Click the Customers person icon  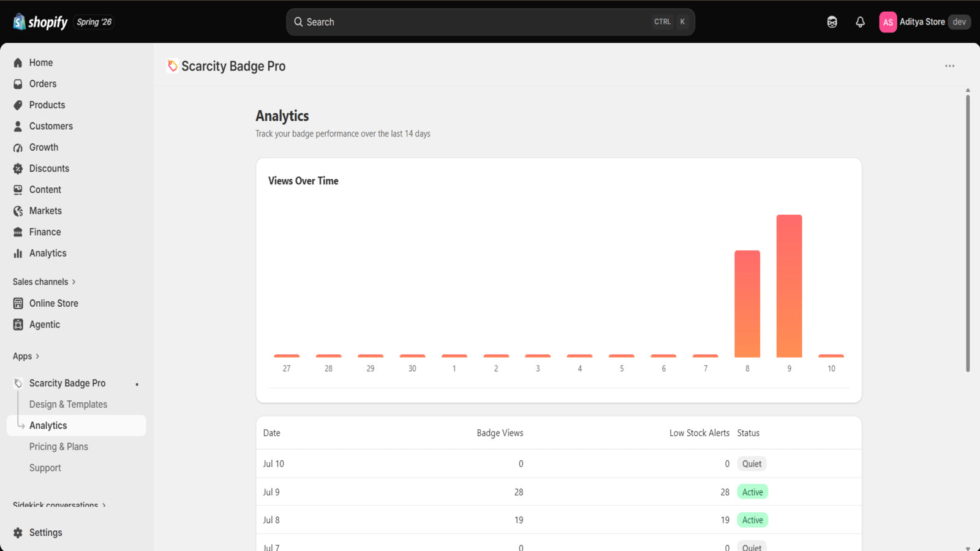pyautogui.click(x=18, y=126)
